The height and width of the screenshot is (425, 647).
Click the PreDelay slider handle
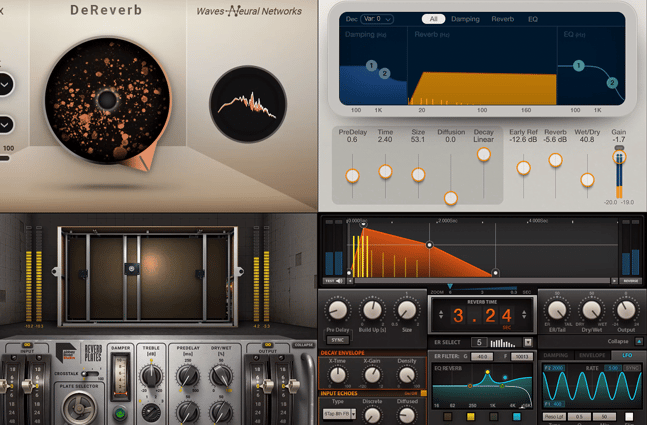pos(352,176)
